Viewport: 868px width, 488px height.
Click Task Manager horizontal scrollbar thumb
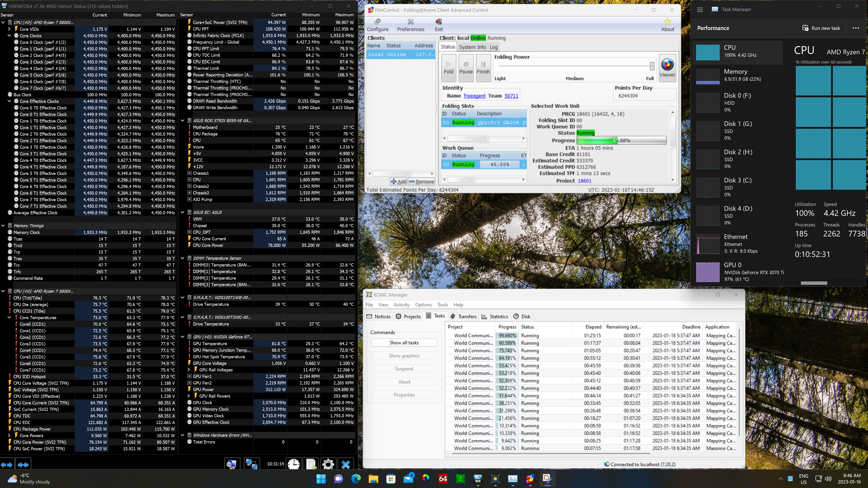[x=814, y=283]
